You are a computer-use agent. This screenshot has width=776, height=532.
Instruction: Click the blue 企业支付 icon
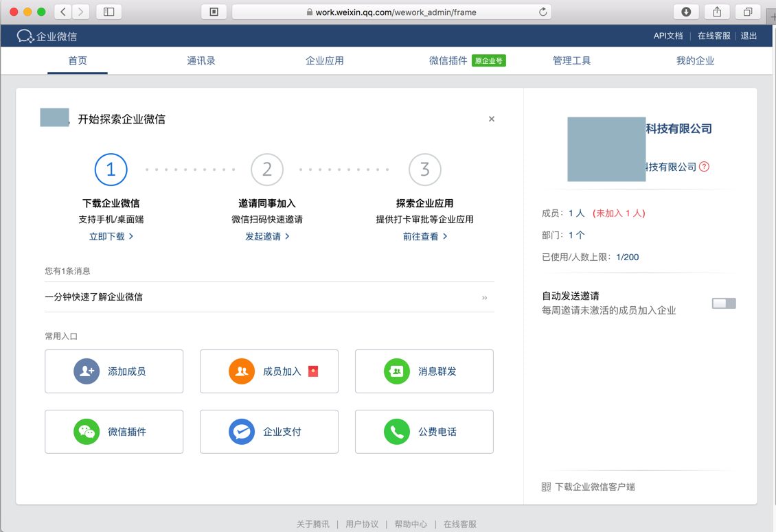pos(242,432)
